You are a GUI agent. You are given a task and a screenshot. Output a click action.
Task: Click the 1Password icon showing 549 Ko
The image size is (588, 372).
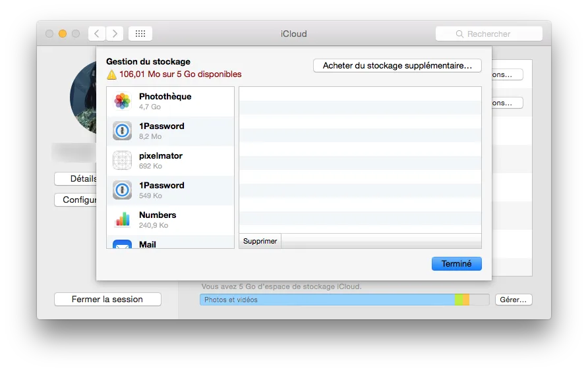click(122, 190)
